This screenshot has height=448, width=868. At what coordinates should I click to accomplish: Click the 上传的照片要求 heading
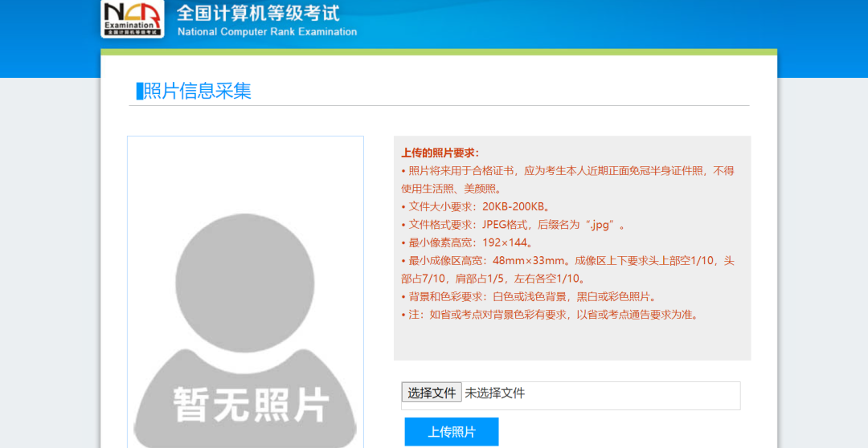point(440,153)
